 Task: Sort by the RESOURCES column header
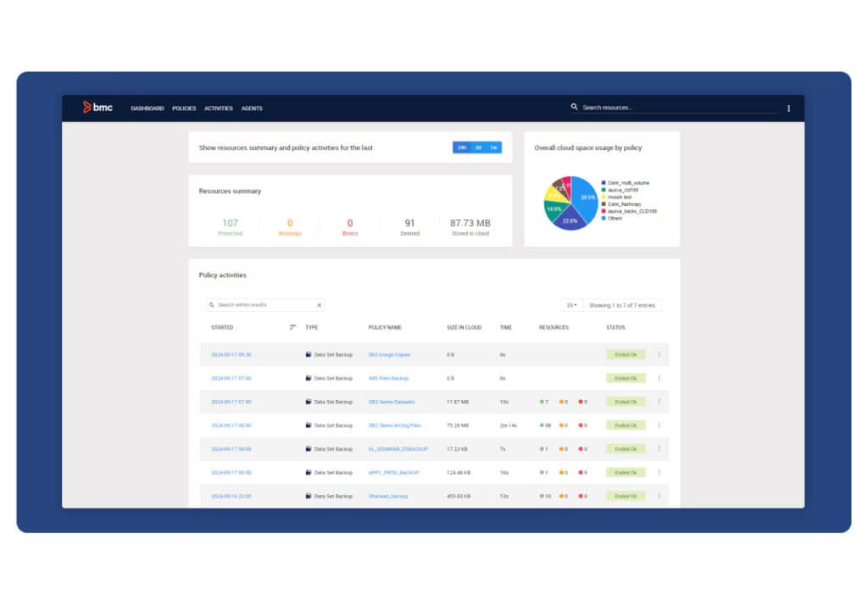tap(554, 328)
